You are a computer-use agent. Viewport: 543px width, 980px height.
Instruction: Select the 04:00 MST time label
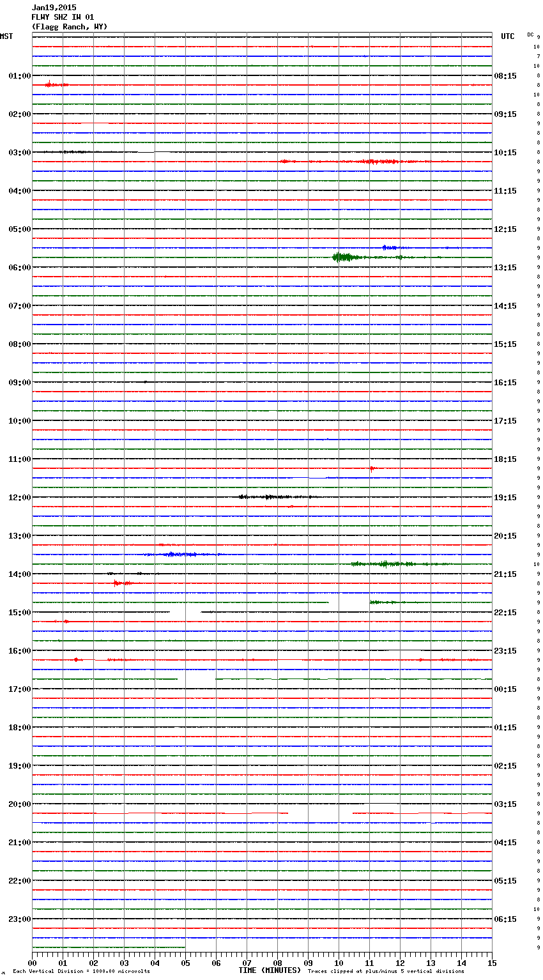[x=19, y=191]
